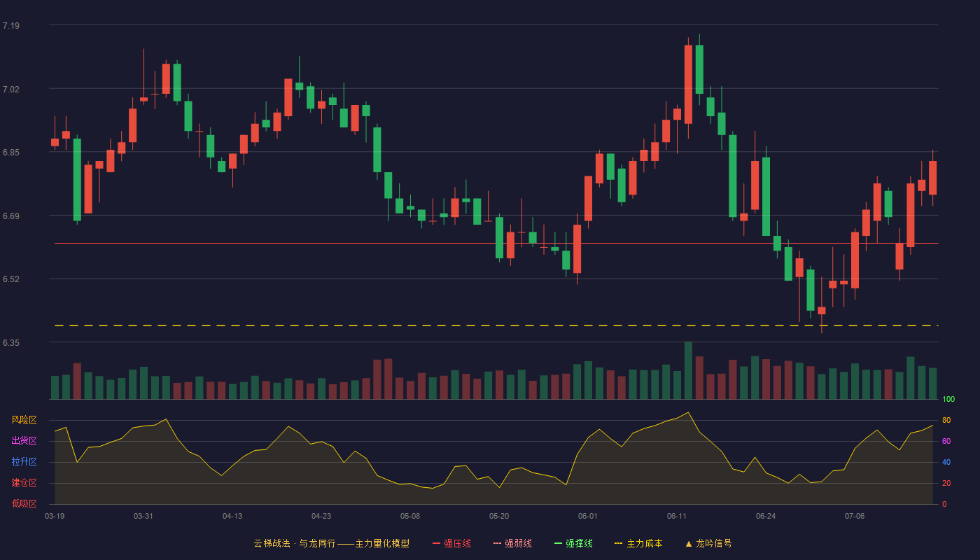Screen dimensions: 980x560
Task: Click the 04-23 date label
Action: (321, 516)
